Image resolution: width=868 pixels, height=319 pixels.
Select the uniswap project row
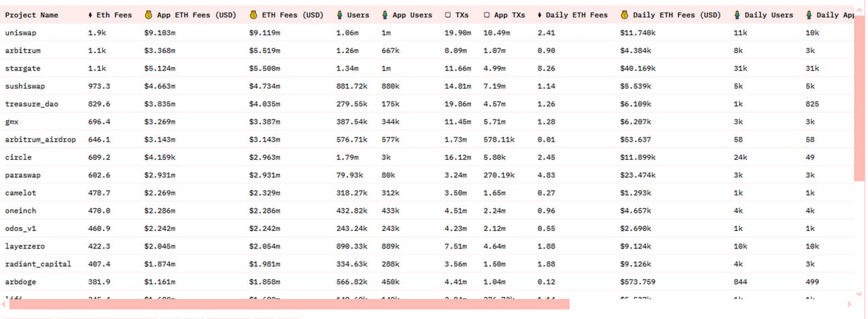(x=429, y=32)
